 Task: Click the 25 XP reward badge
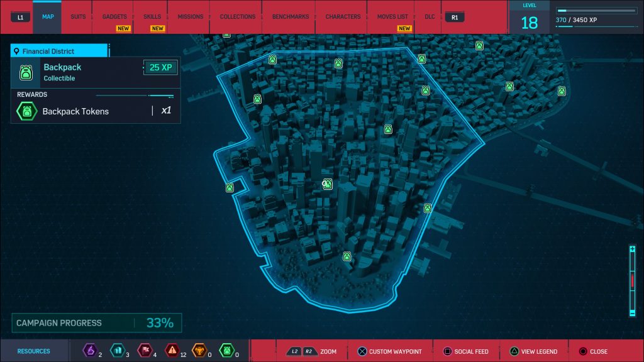[160, 67]
